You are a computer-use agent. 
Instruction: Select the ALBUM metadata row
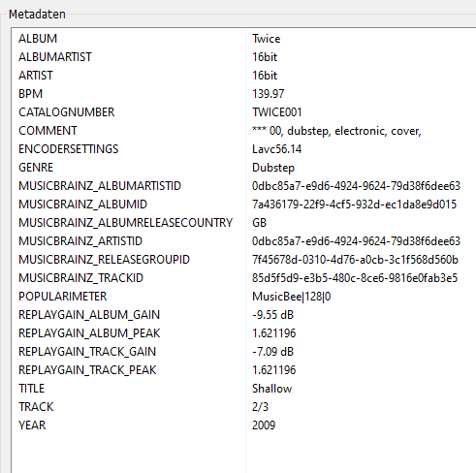[244, 39]
